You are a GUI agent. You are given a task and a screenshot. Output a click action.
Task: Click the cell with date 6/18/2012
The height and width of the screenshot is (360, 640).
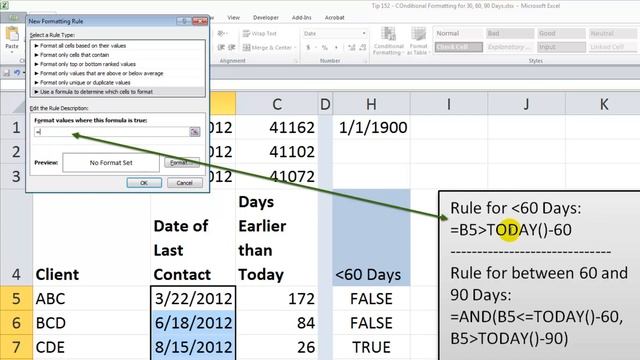pos(193,323)
